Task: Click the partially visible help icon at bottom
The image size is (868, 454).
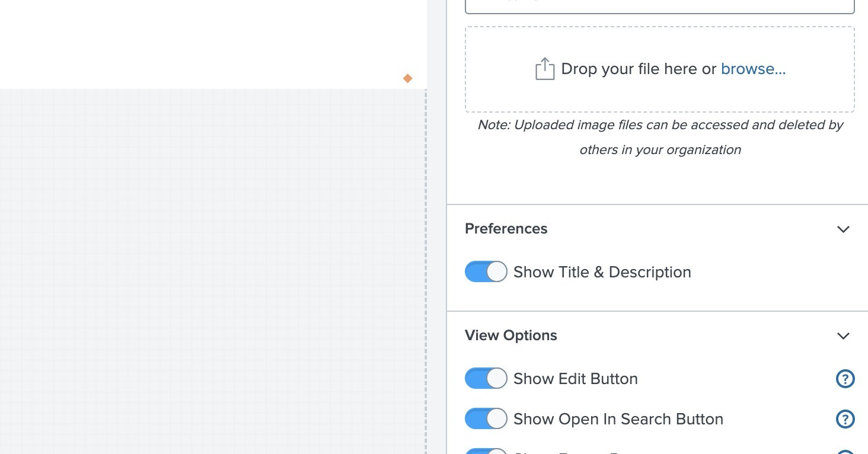Action: click(x=845, y=452)
